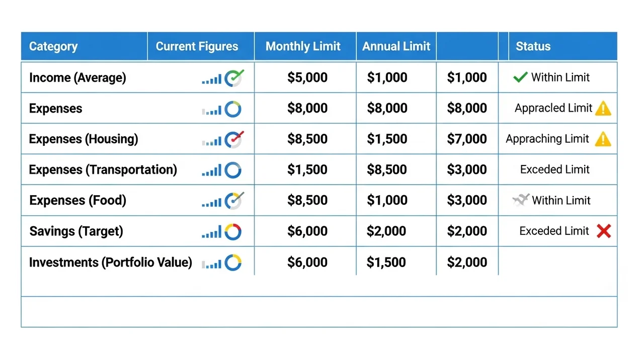The height and width of the screenshot is (351, 644).
Task: Click the donut chart icon in Income row
Action: pos(233,78)
